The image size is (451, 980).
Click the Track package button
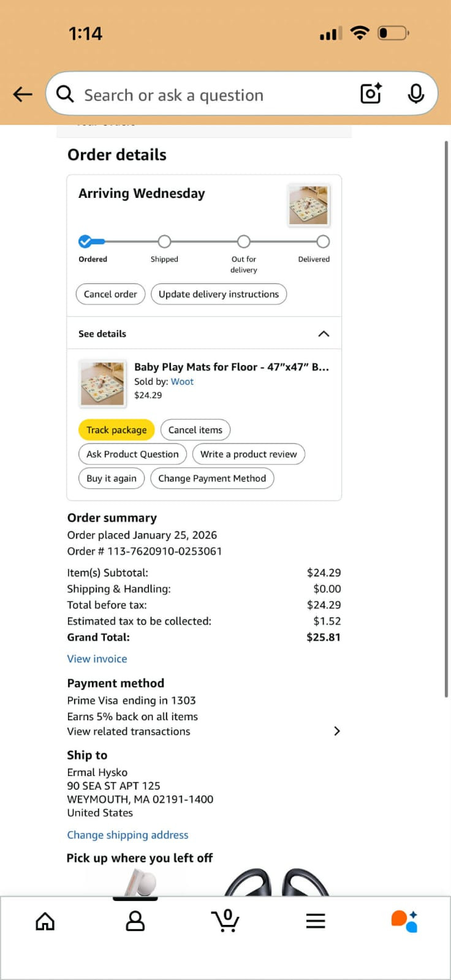pyautogui.click(x=116, y=430)
